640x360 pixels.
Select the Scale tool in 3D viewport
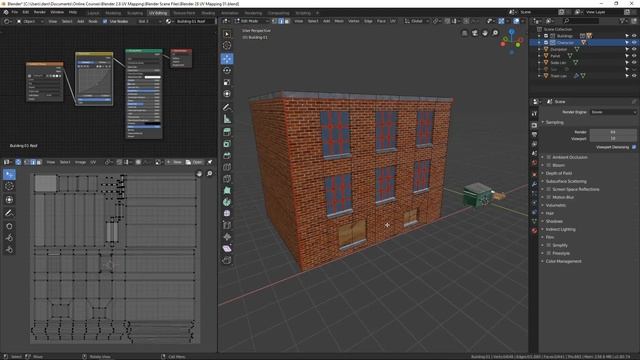(x=227, y=82)
